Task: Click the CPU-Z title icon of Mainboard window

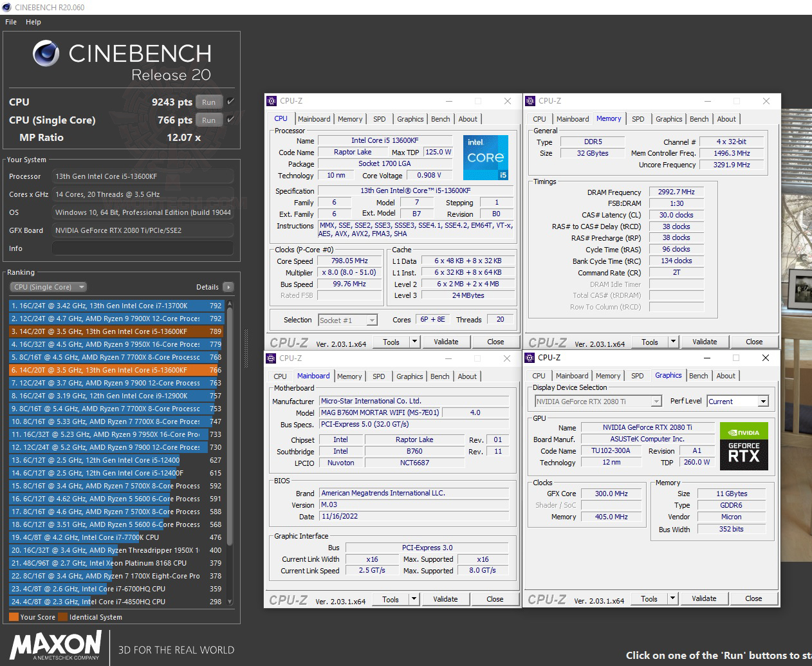Action: [x=272, y=358]
